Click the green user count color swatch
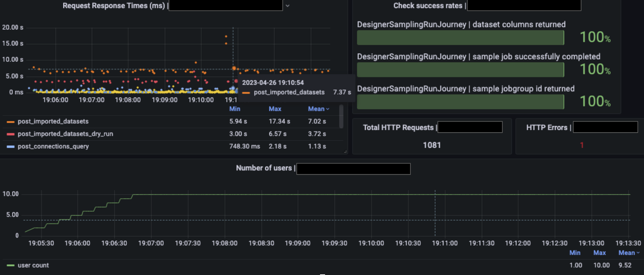This screenshot has width=644, height=275. click(11, 265)
